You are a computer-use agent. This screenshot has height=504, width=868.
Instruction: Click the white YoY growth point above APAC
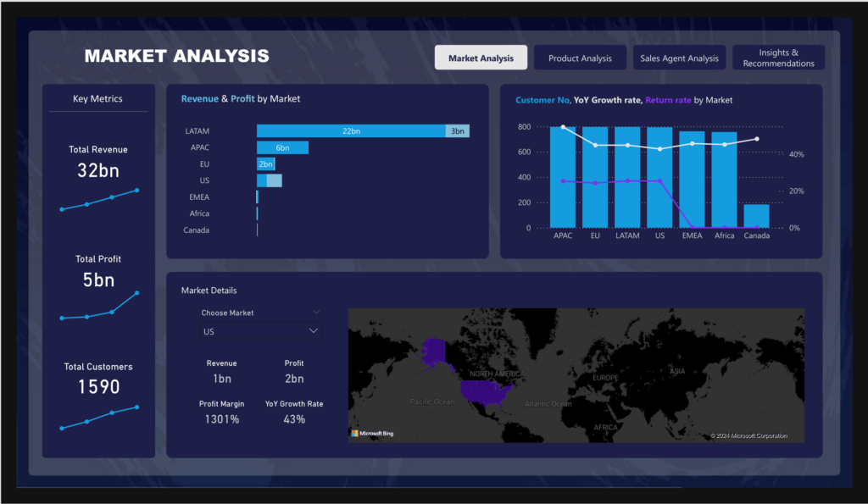point(563,127)
